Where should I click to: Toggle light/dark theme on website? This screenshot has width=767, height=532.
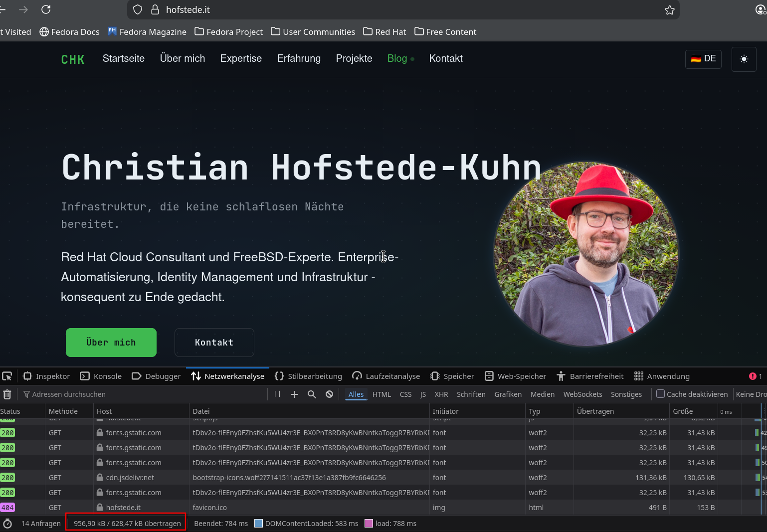pyautogui.click(x=744, y=59)
